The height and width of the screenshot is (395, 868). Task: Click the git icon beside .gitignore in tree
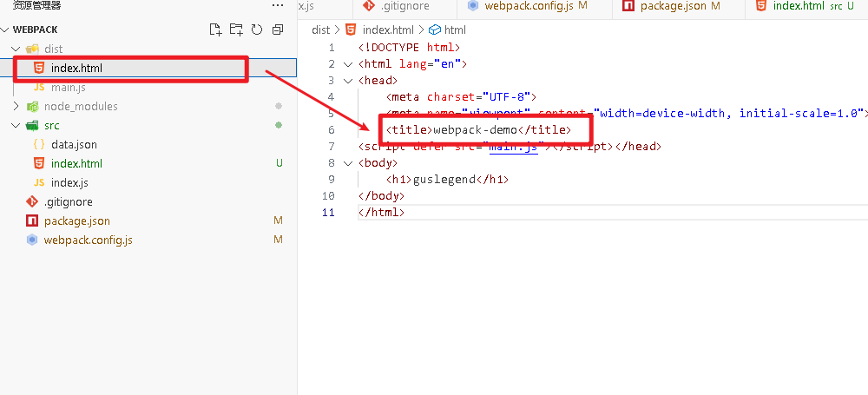coord(32,201)
